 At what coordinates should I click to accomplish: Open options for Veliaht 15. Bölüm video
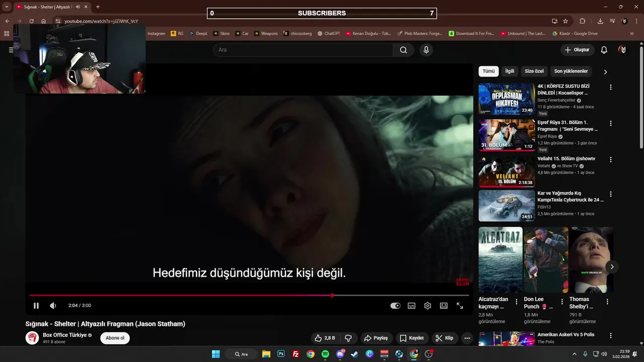[x=611, y=159]
